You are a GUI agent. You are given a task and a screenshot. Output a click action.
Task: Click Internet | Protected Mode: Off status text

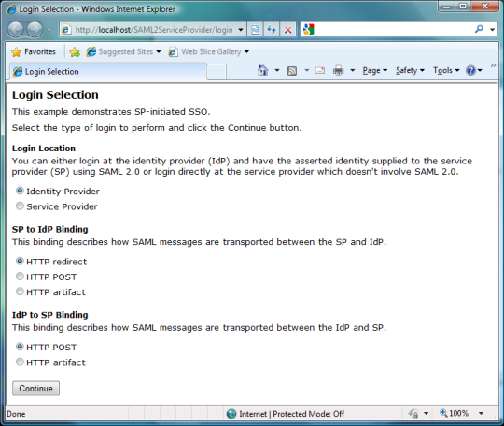[291, 414]
